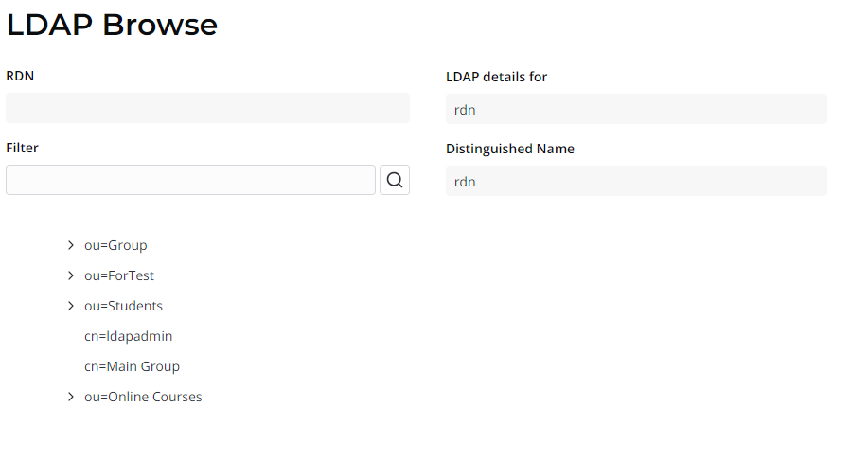The width and height of the screenshot is (868, 461).
Task: Click the Distinguished Name label
Action: (510, 149)
